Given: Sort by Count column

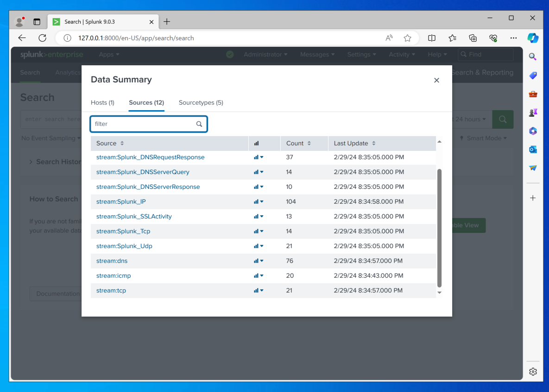Looking at the screenshot, I should pos(298,143).
